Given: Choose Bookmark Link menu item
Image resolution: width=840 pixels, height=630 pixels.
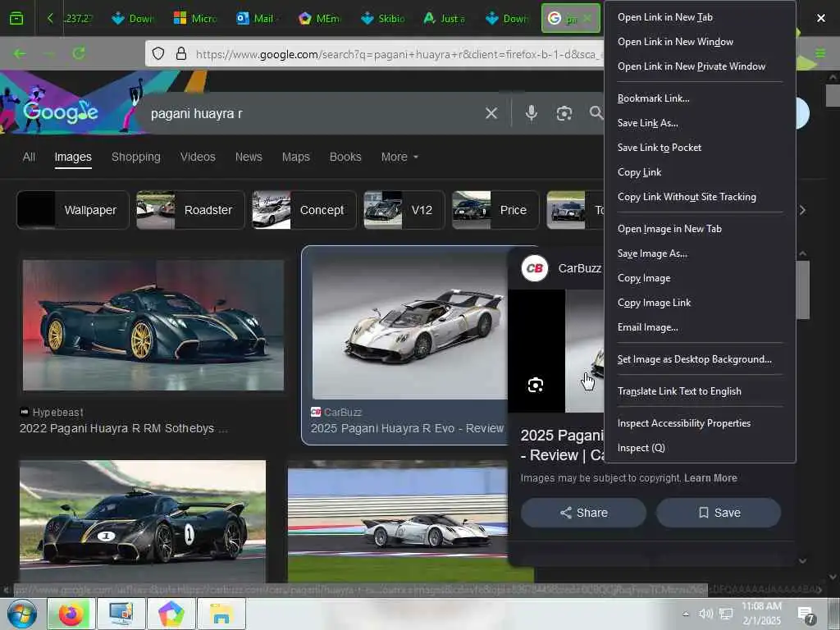Looking at the screenshot, I should 699,98.
